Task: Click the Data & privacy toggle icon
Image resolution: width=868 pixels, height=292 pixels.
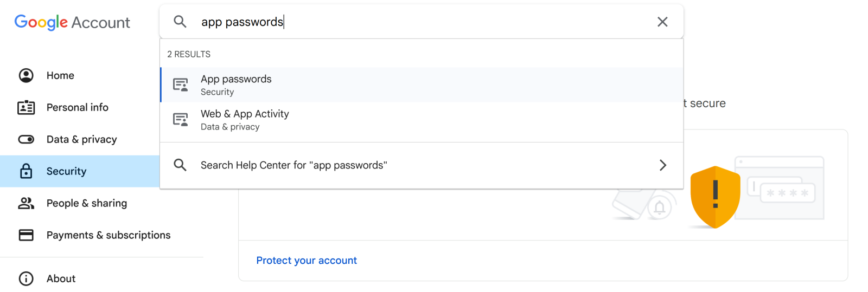Action: pyautogui.click(x=26, y=139)
